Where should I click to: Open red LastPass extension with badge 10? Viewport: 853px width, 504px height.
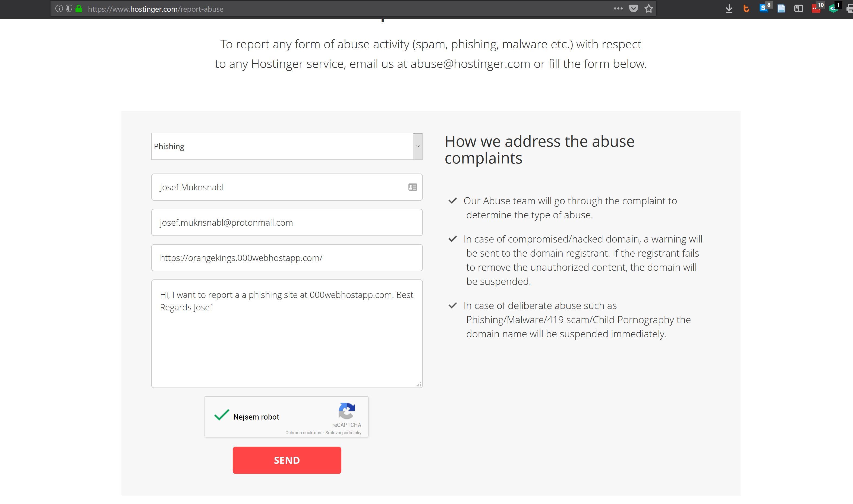click(817, 8)
